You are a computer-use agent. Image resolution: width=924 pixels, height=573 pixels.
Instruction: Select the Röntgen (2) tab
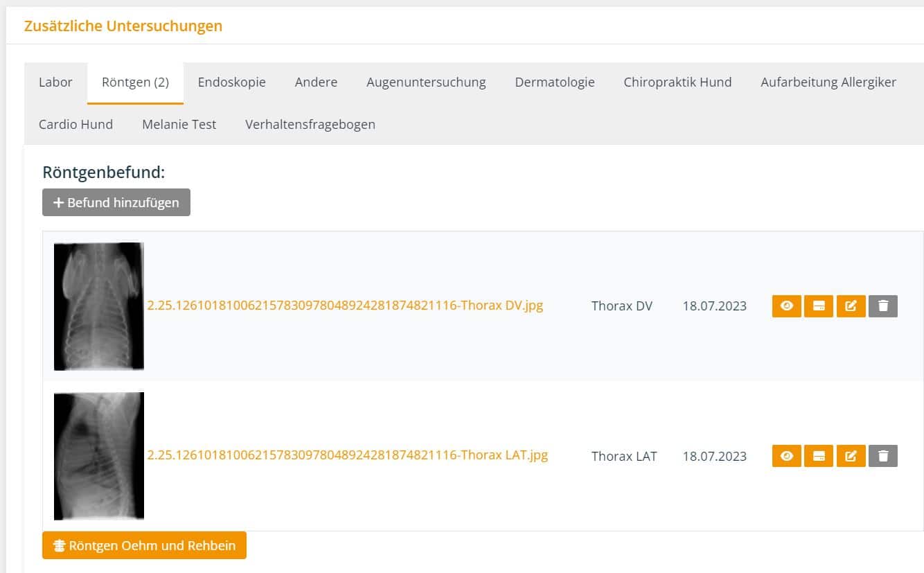(x=135, y=82)
